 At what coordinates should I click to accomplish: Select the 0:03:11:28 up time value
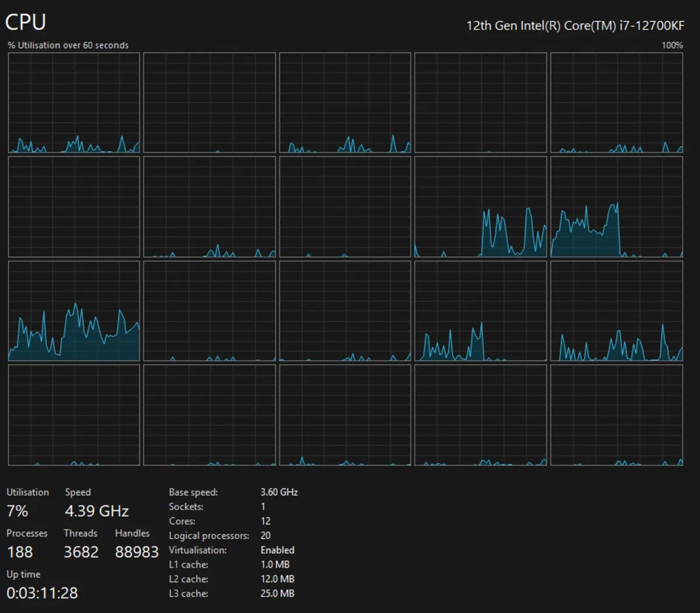[42, 593]
